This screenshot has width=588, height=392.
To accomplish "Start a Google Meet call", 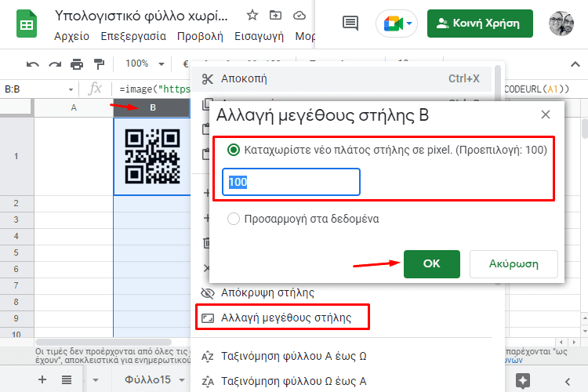I will click(392, 24).
